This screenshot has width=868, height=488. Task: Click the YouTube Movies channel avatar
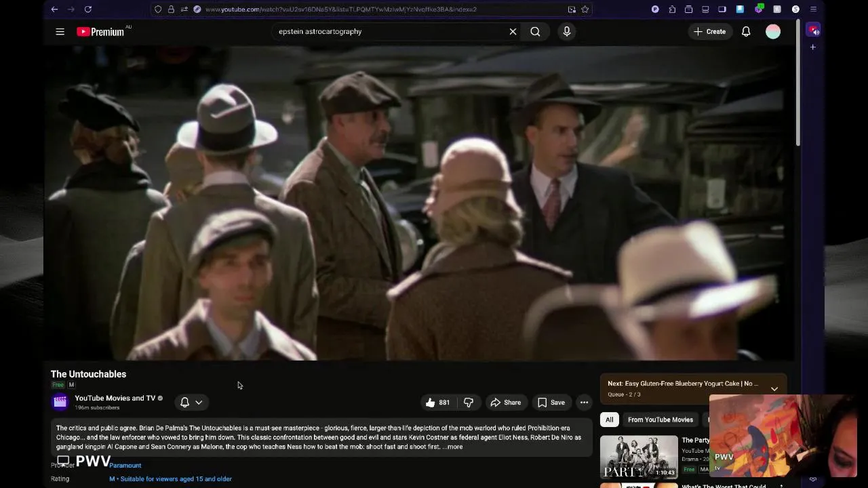tap(60, 402)
